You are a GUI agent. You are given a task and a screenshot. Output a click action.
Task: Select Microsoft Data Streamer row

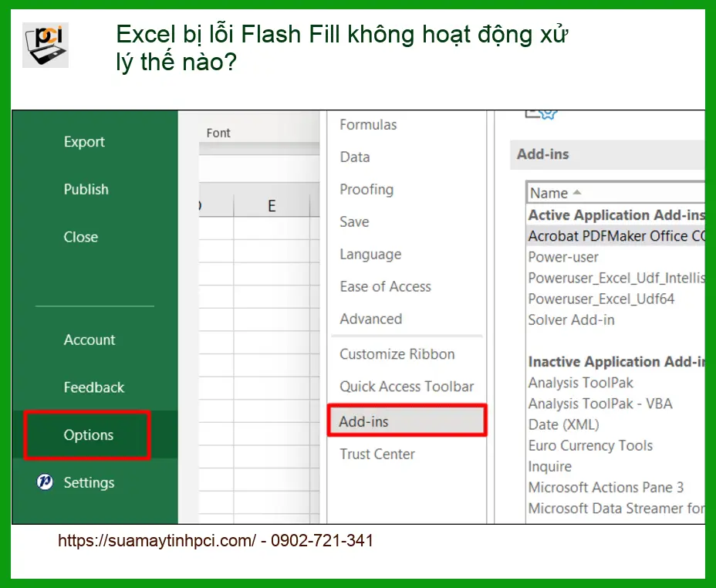(x=616, y=509)
